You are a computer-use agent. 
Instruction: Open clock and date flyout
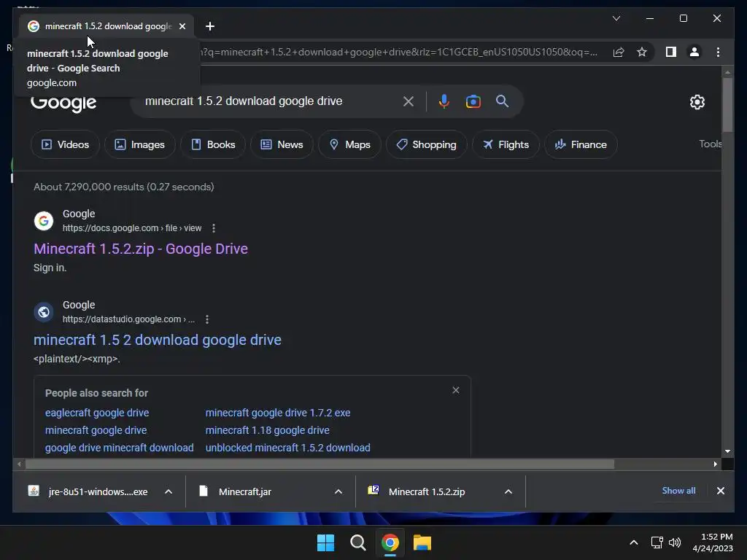[713, 542]
